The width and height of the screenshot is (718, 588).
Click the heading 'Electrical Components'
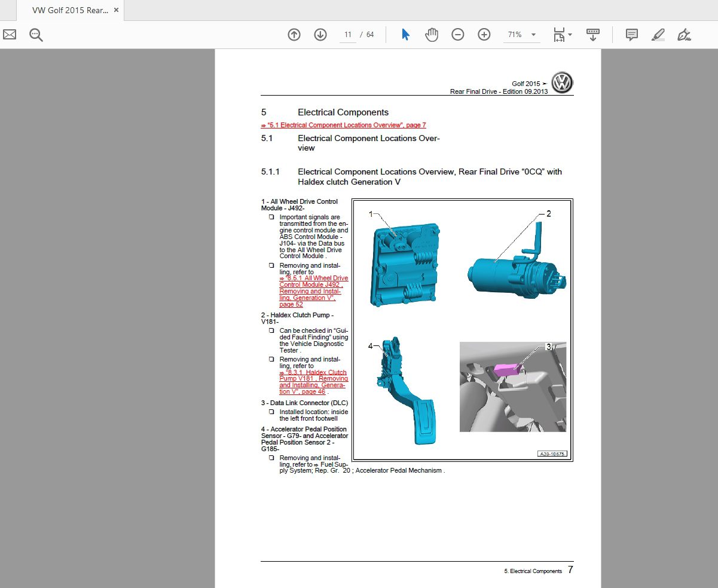pyautogui.click(x=343, y=112)
